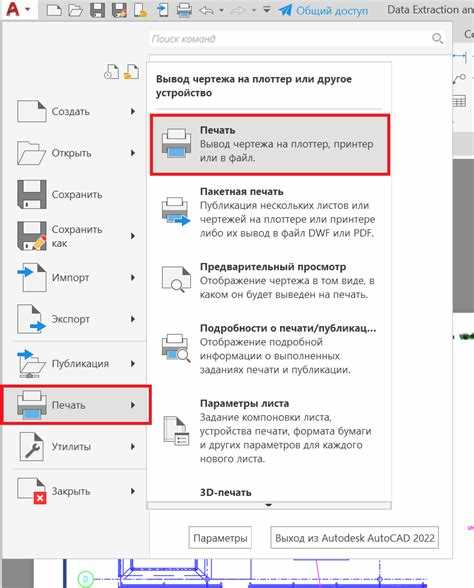Open the Customize Quick Access Toolbar dropdown
This screenshot has width=474, height=588.
(267, 10)
